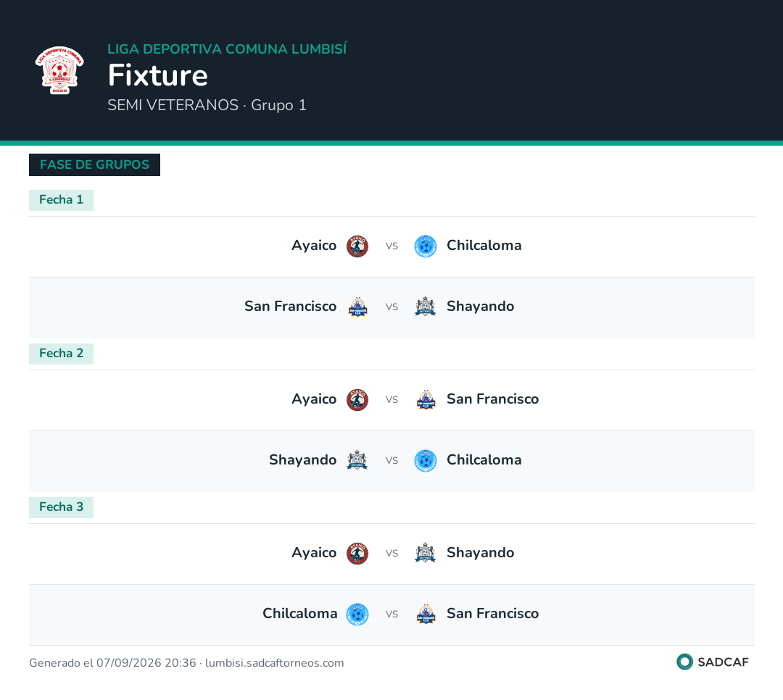This screenshot has width=783, height=700.
Task: Click Ayaico crest in Fecha 3 match
Action: pyautogui.click(x=357, y=554)
